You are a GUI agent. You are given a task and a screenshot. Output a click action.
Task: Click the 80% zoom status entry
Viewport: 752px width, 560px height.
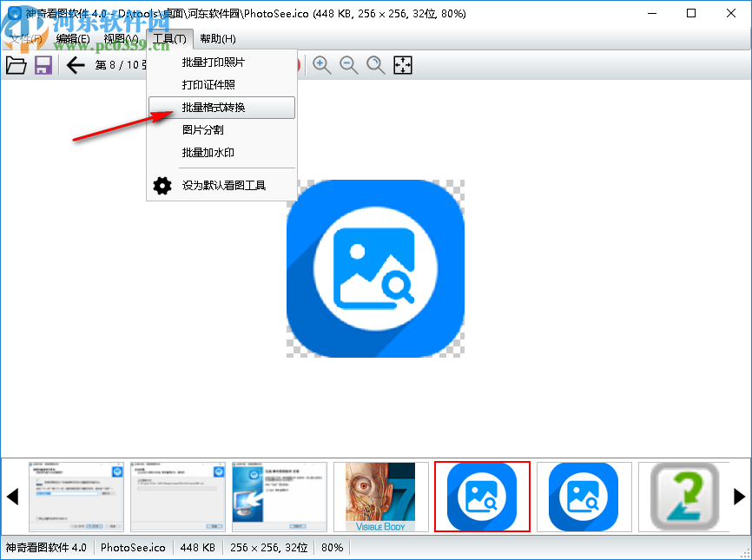coord(333,548)
